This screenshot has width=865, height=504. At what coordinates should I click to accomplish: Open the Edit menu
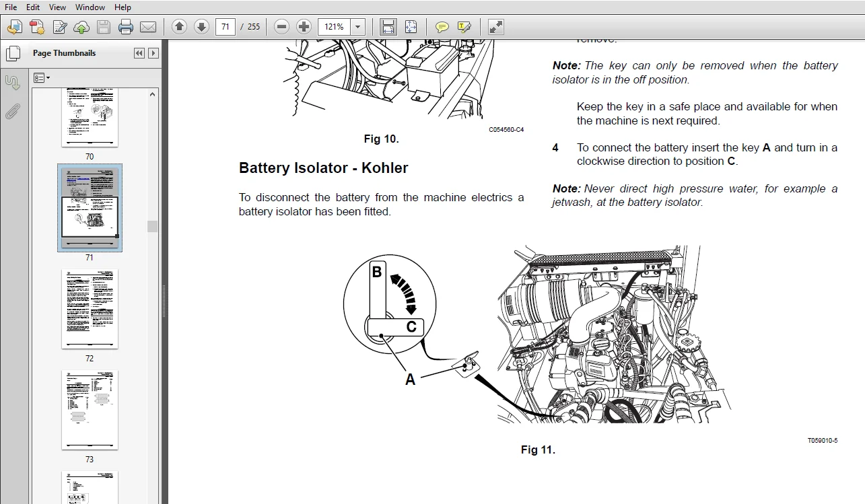pos(33,7)
